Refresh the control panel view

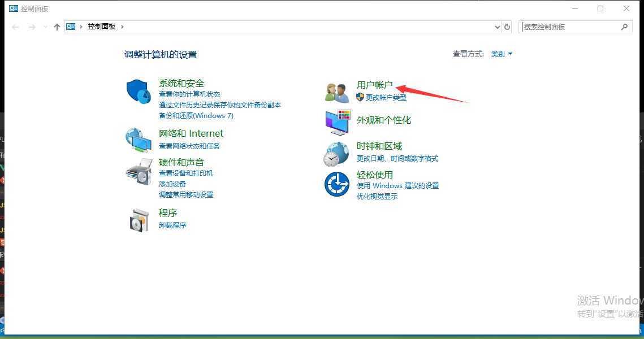(x=507, y=27)
